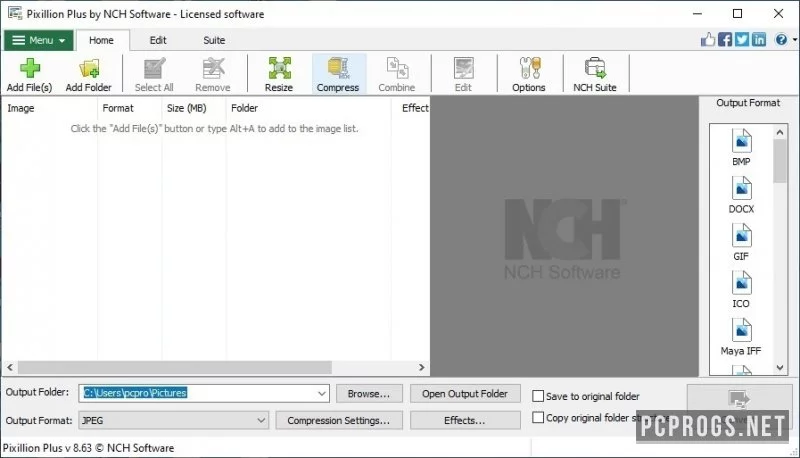800x458 pixels.
Task: Click the Browse... button
Action: 369,394
